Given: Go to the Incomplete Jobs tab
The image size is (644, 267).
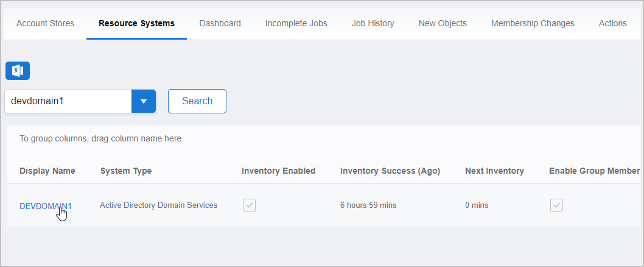Looking at the screenshot, I should click(x=296, y=23).
